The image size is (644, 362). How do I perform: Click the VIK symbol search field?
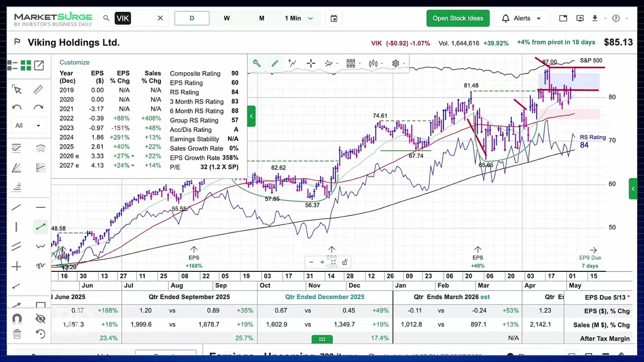pos(134,18)
